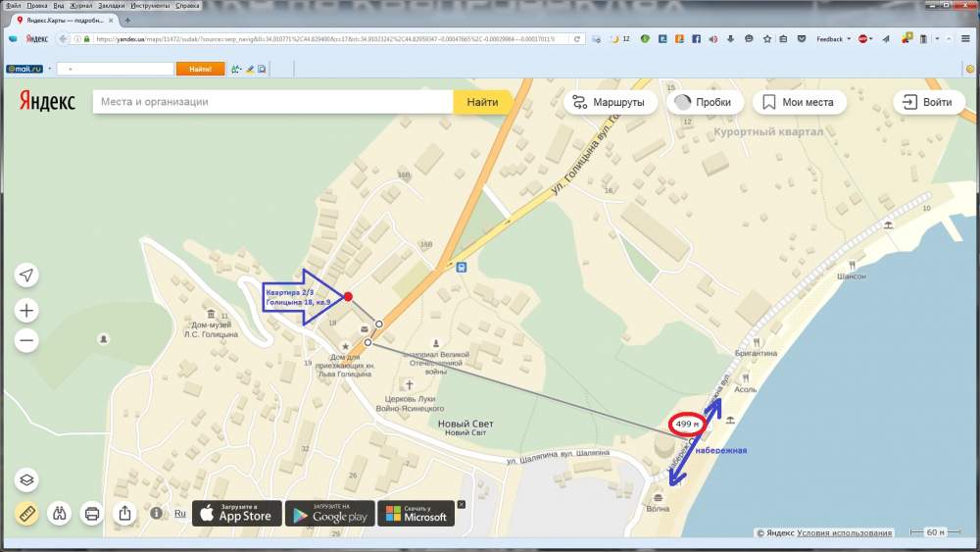Open the Adblock Plus dropdown
This screenshot has width=980, height=552.
[865, 39]
